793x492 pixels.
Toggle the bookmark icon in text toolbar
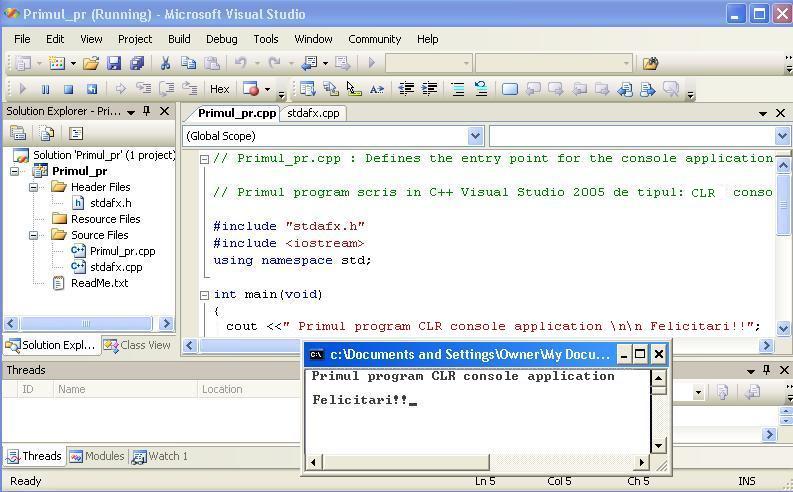point(509,89)
